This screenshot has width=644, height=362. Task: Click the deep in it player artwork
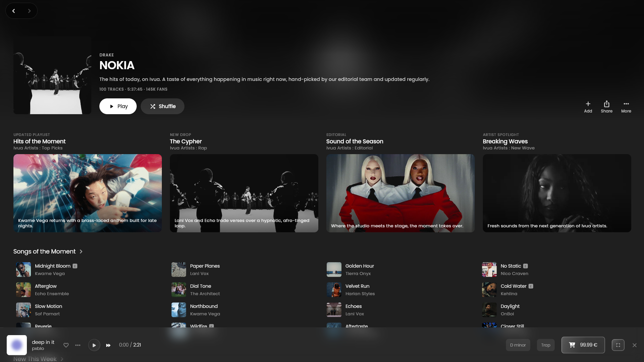click(17, 345)
